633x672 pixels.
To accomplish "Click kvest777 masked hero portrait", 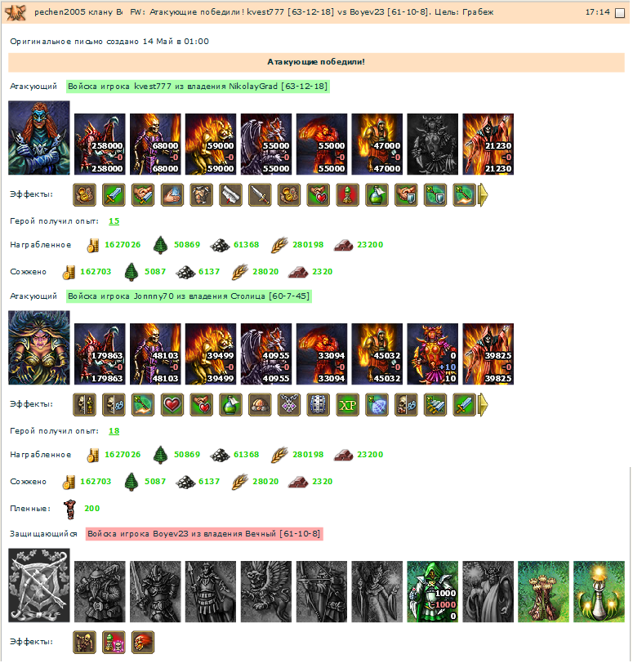I will [39, 137].
